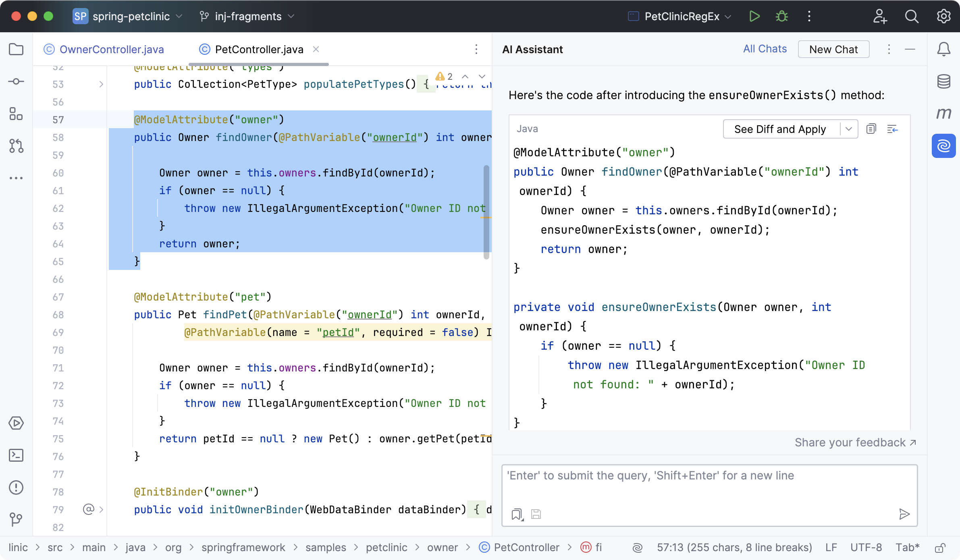This screenshot has width=960, height=560.
Task: Go to next highlighted warning
Action: (x=482, y=77)
